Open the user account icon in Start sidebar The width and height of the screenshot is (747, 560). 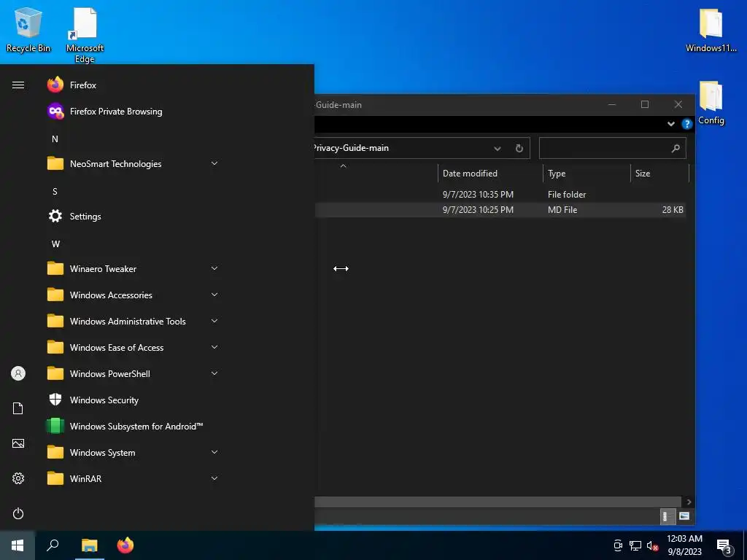(18, 373)
